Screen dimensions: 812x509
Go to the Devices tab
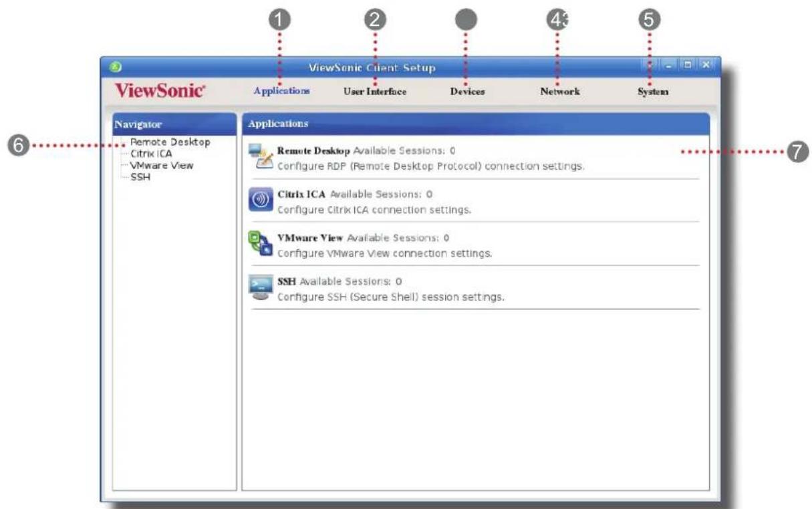coord(467,92)
